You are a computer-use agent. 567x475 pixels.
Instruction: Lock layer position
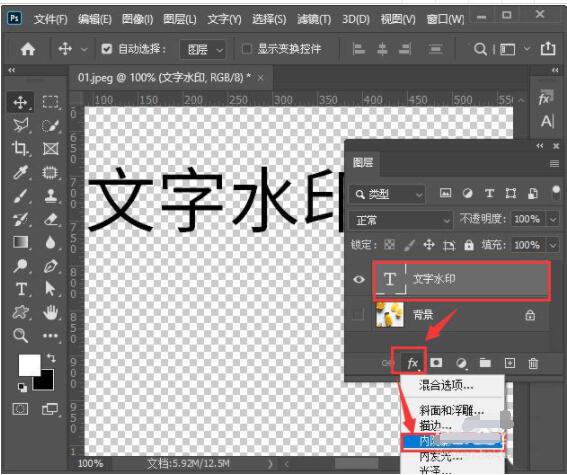click(x=429, y=245)
